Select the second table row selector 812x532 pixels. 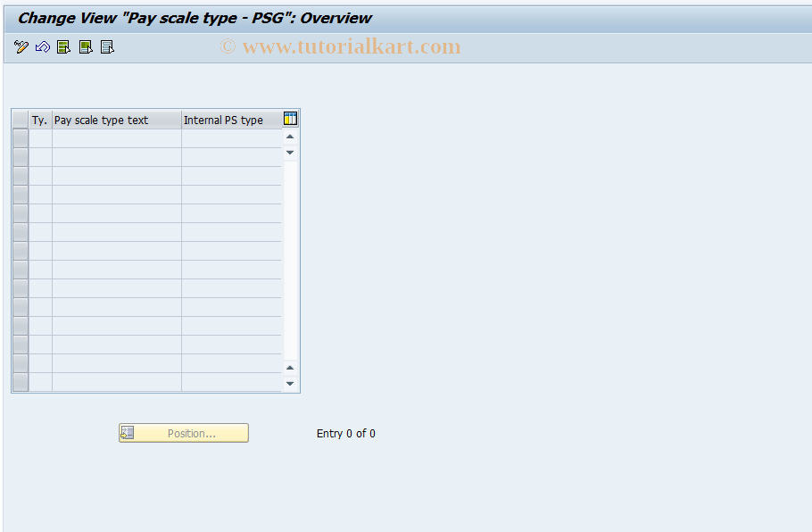[21, 157]
